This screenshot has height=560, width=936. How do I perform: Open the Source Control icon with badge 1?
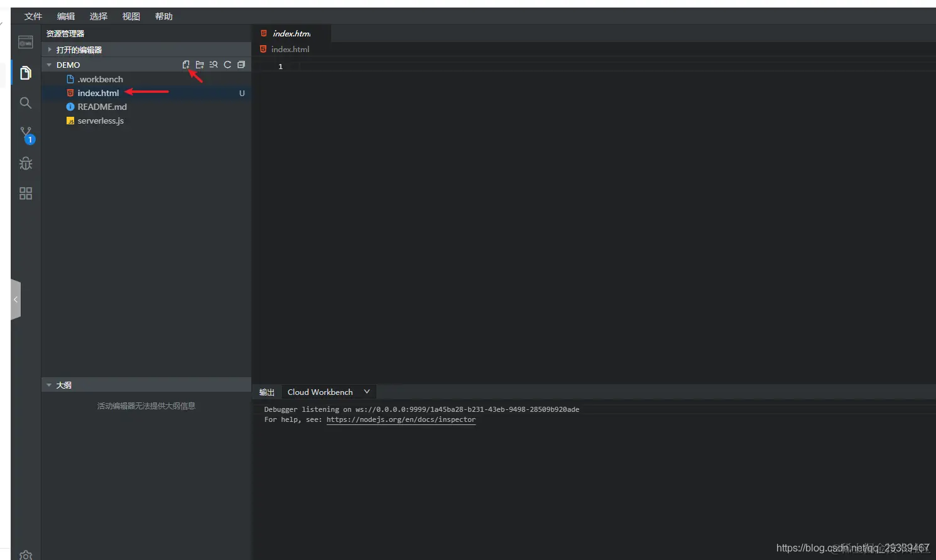pos(26,134)
